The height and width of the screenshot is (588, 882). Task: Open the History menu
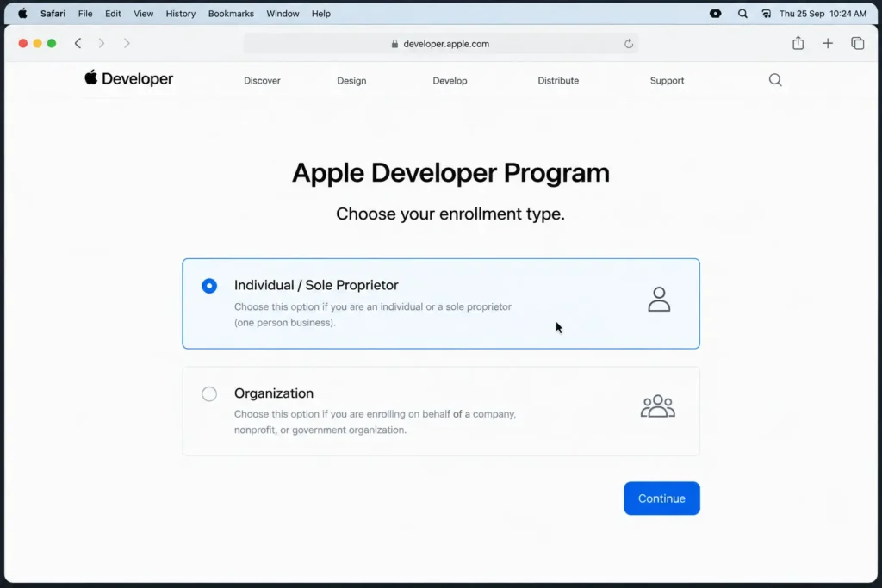[x=181, y=14]
